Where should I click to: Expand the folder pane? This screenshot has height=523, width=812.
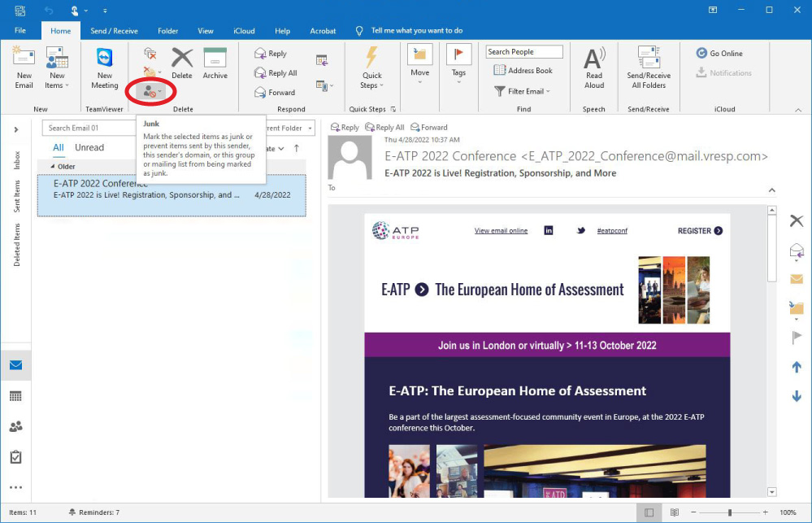16,129
